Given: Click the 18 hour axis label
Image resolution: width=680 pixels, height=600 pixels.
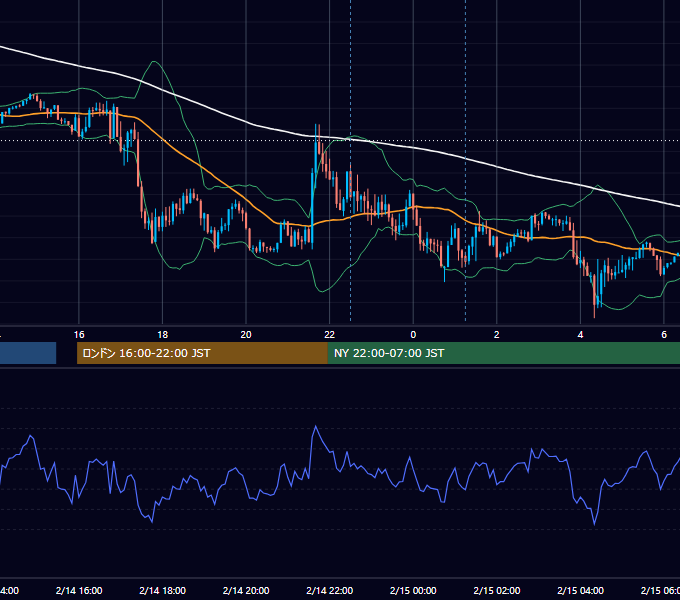Looking at the screenshot, I should coord(162,335).
